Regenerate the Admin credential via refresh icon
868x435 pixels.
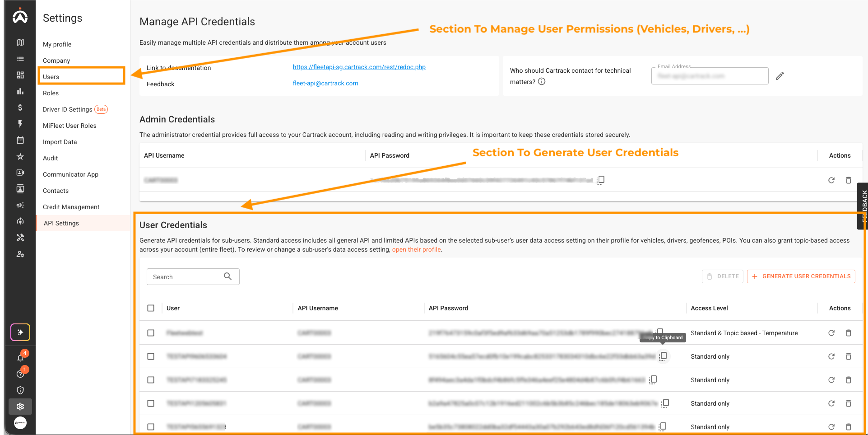(831, 180)
